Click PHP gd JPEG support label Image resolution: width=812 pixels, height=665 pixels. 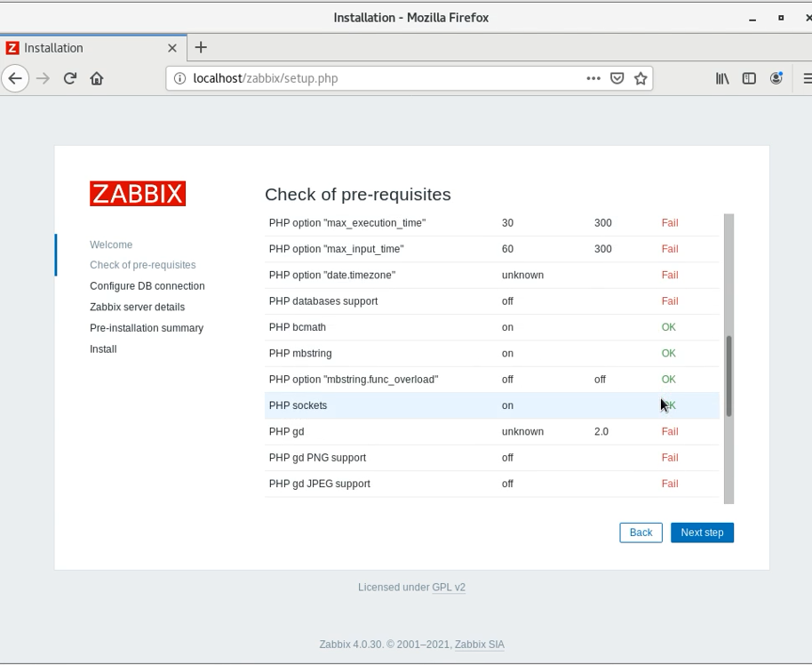(x=320, y=484)
